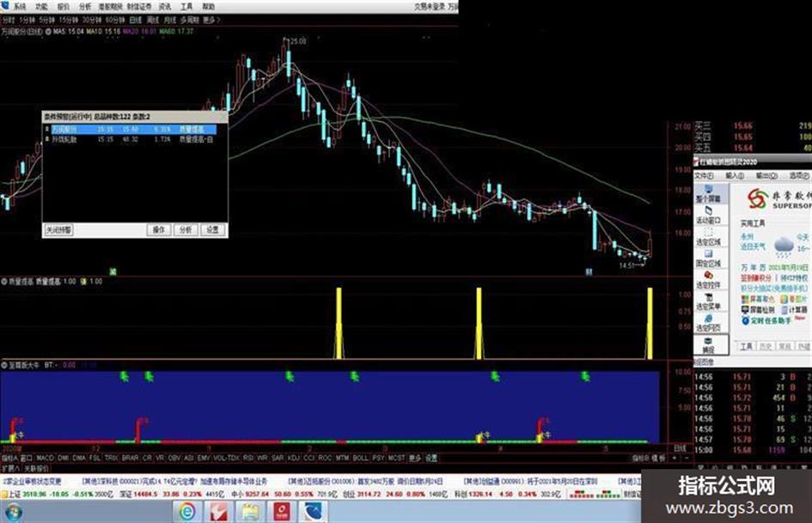Open 资讯 menu

165,7
